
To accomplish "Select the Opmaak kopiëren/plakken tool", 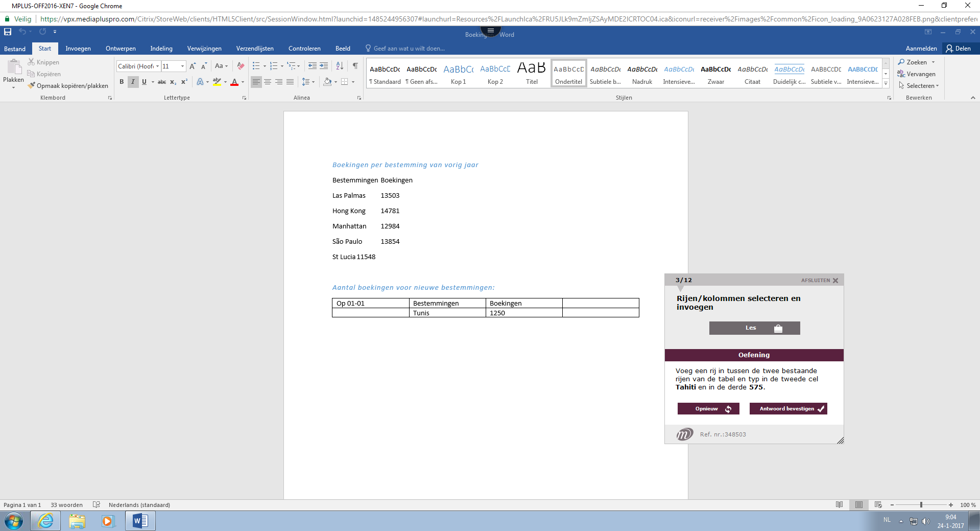I will tap(69, 85).
